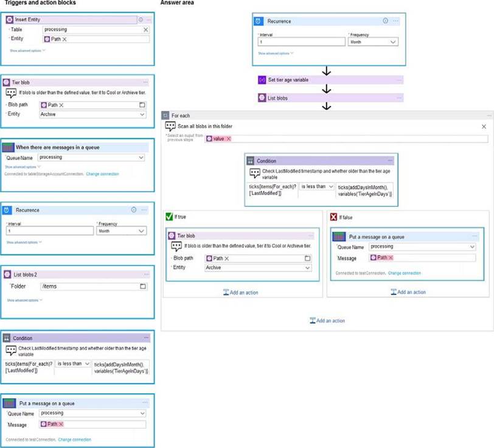
Task: Click the List blobs icon in Answer area
Action: (262, 97)
